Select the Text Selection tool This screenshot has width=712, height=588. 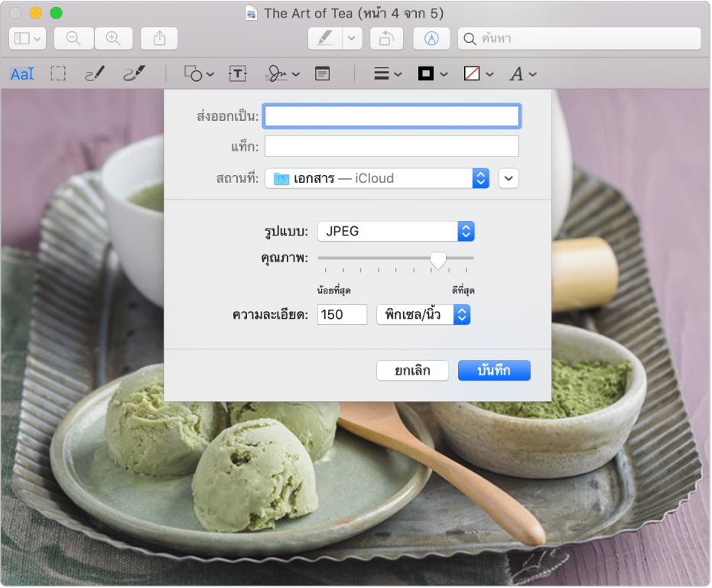(22, 73)
